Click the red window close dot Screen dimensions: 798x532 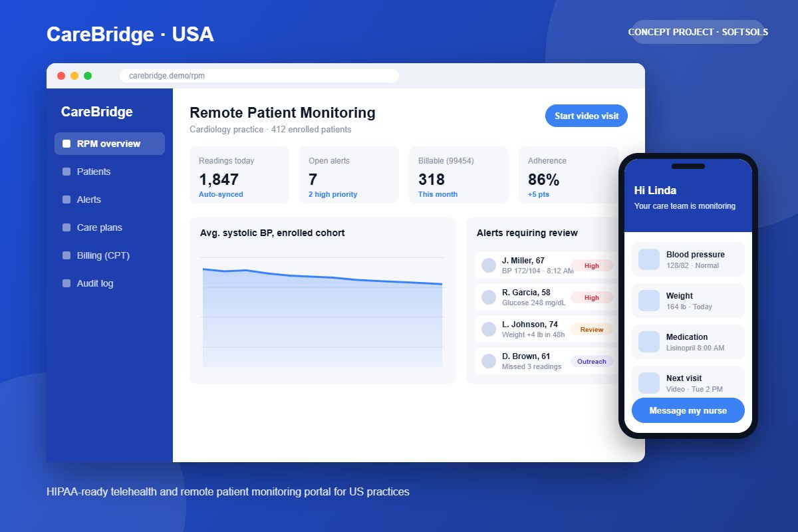coord(61,76)
